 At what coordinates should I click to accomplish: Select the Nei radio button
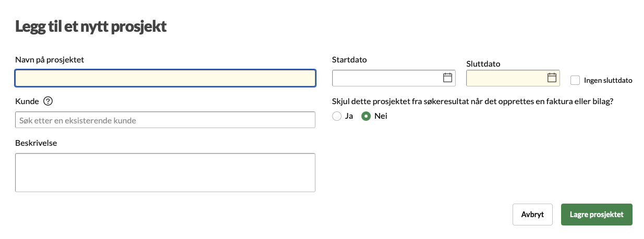click(366, 116)
